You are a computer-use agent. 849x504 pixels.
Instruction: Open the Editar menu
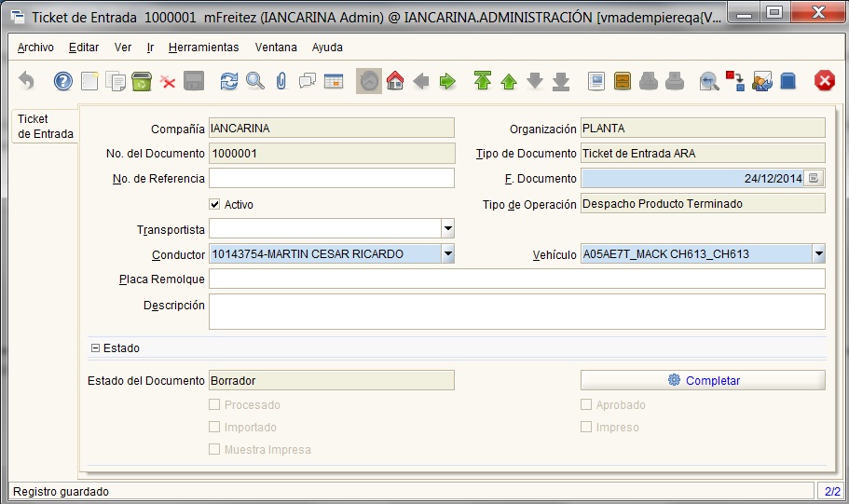point(84,48)
